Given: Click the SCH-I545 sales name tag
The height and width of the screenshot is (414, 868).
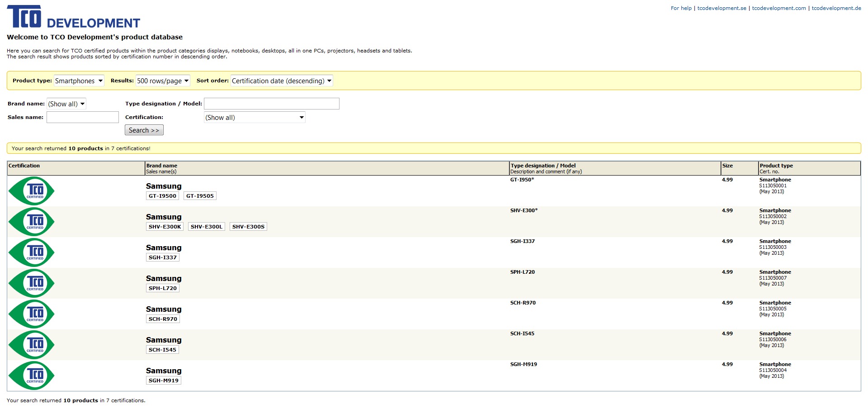Looking at the screenshot, I should click(162, 350).
